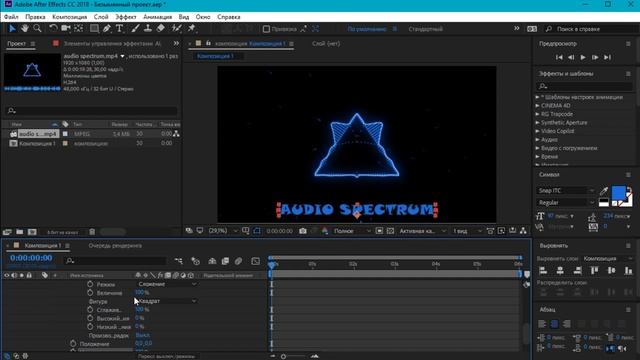Select the Rotation tool
Image resolution: width=640 pixels, height=360 pixels.
pos(53,29)
